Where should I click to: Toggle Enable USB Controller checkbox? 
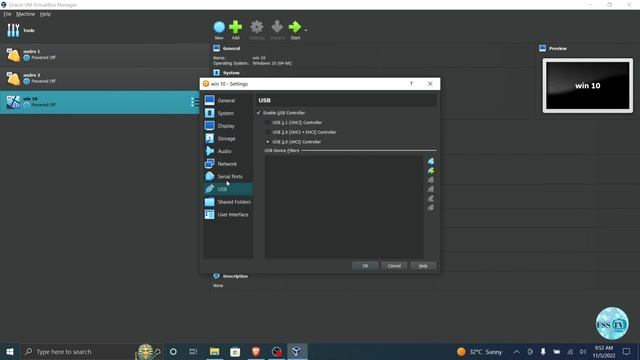[x=259, y=113]
